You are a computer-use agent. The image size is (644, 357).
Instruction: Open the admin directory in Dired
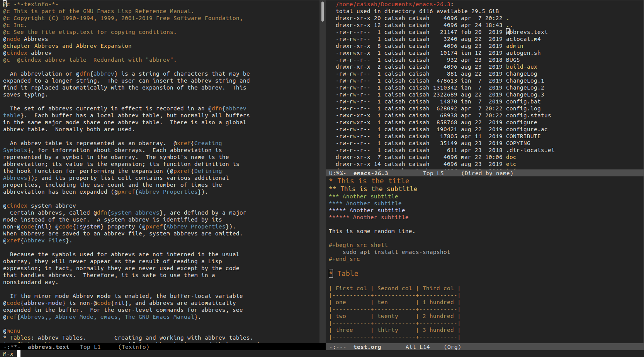[x=515, y=46]
